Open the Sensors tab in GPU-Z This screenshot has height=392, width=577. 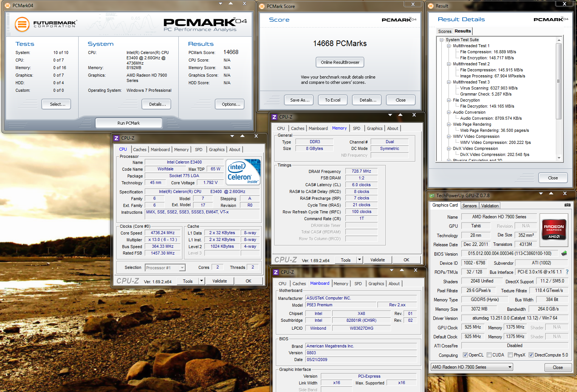tap(469, 206)
